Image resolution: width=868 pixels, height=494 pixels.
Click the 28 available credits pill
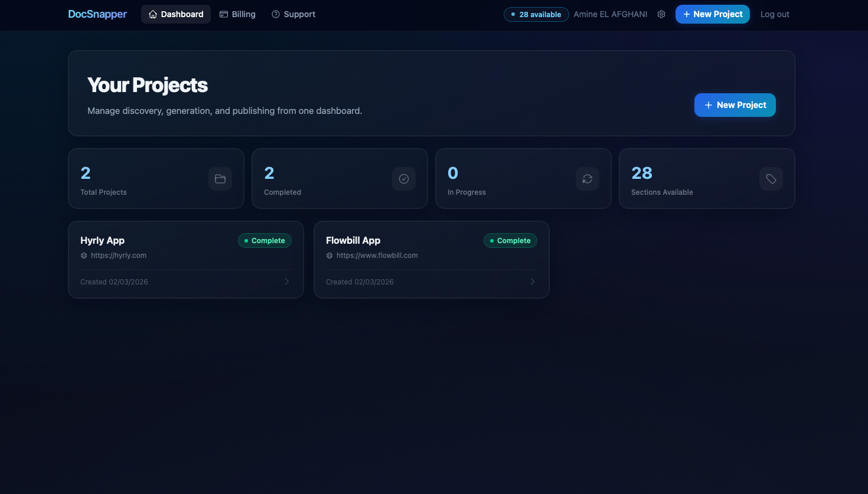click(536, 14)
